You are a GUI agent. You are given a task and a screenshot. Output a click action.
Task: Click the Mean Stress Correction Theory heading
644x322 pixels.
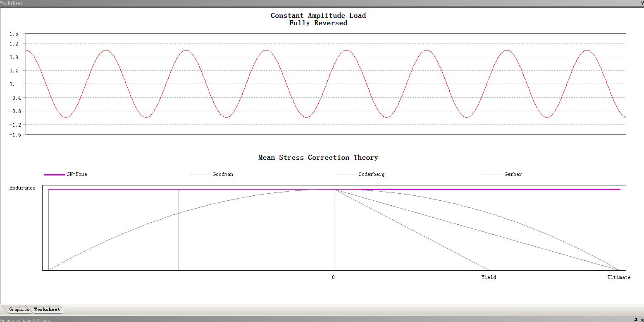coord(318,157)
